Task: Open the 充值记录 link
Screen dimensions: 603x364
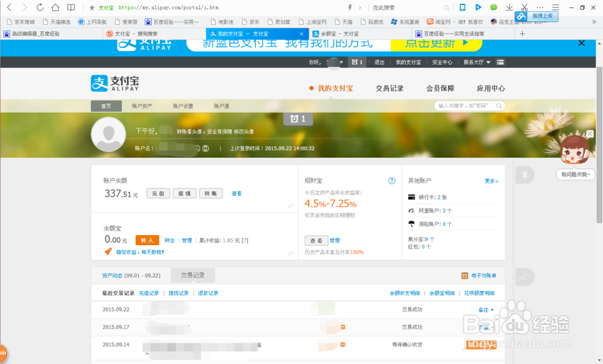Action: 148,293
